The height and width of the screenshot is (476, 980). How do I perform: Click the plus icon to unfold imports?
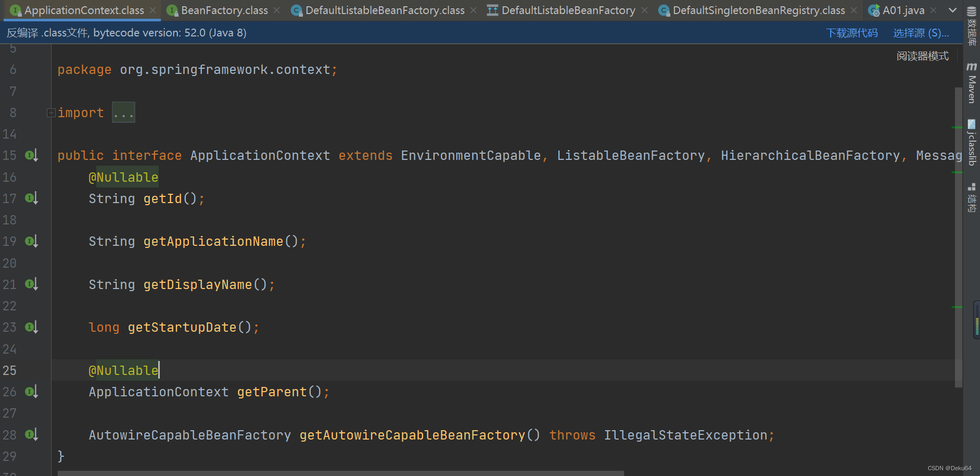tap(50, 112)
